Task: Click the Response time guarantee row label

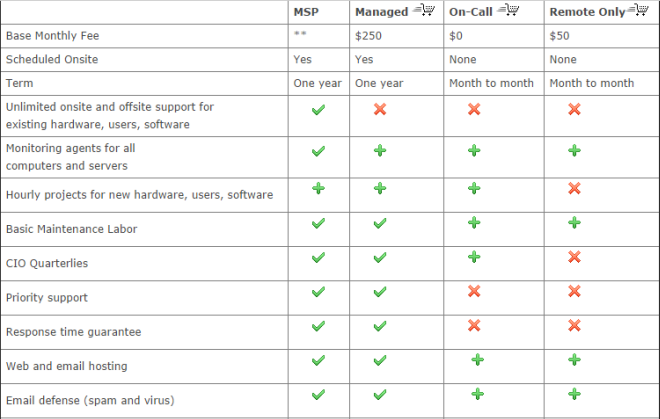Action: click(x=74, y=332)
